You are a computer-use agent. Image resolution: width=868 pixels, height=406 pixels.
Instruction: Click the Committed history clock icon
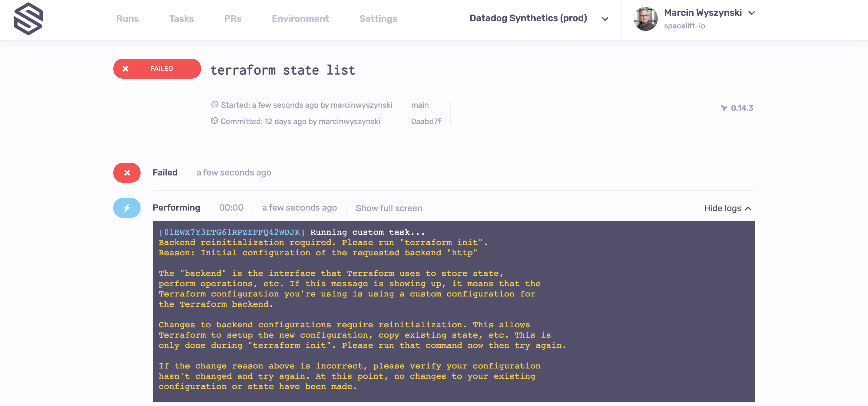tap(214, 120)
